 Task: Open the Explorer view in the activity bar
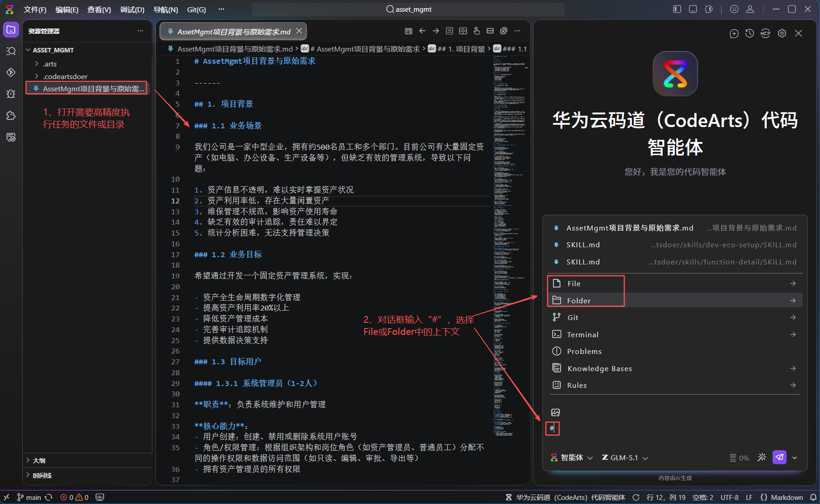click(11, 30)
